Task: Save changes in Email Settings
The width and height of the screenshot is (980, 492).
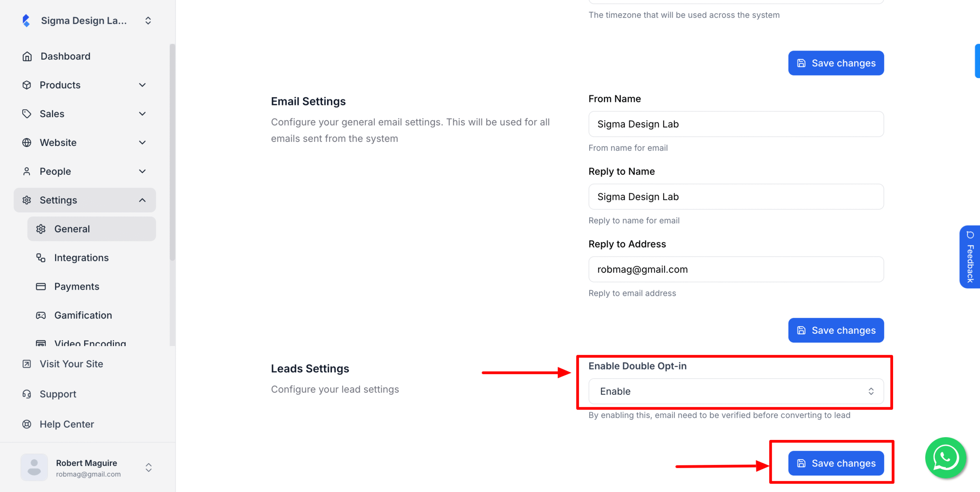Action: (x=836, y=330)
